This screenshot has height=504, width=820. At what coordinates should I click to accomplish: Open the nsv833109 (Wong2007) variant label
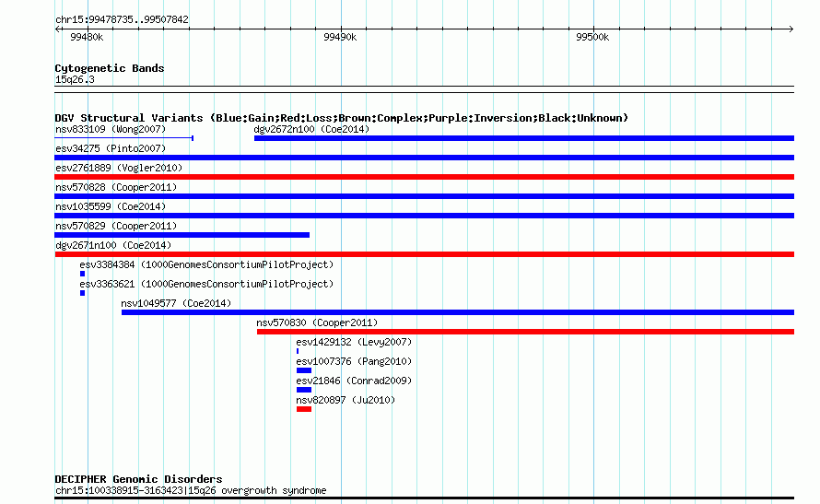[111, 129]
